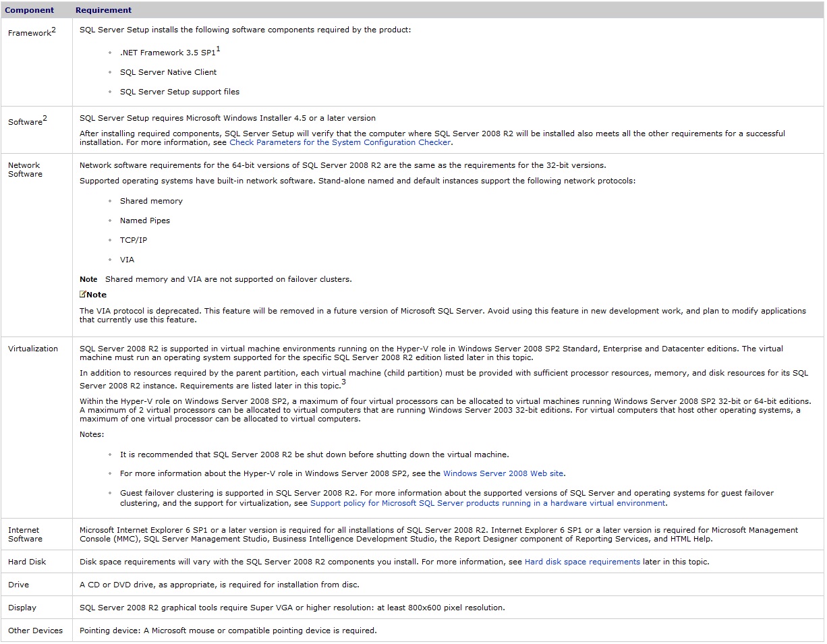Open the Windows Server 2008 Web site link

[x=503, y=473]
